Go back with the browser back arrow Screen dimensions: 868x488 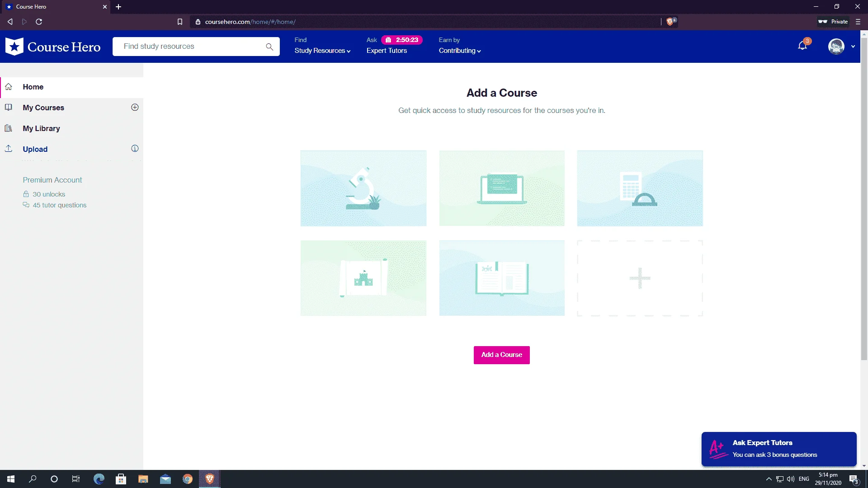coord(10,22)
